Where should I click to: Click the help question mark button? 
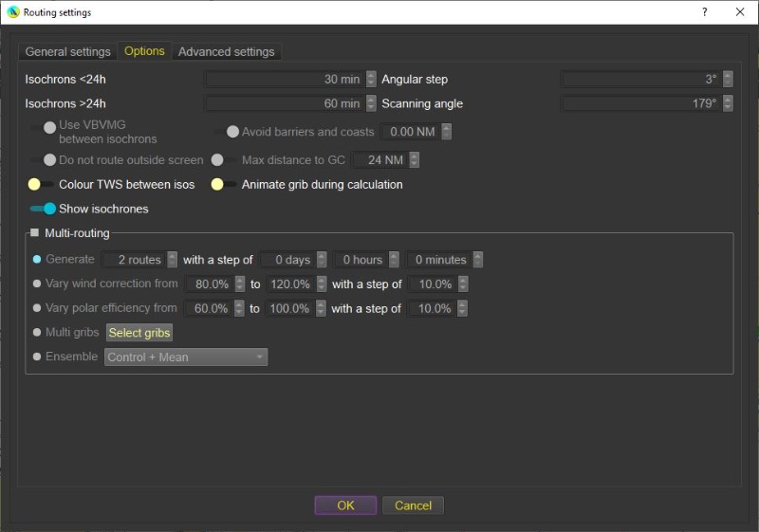pos(705,12)
